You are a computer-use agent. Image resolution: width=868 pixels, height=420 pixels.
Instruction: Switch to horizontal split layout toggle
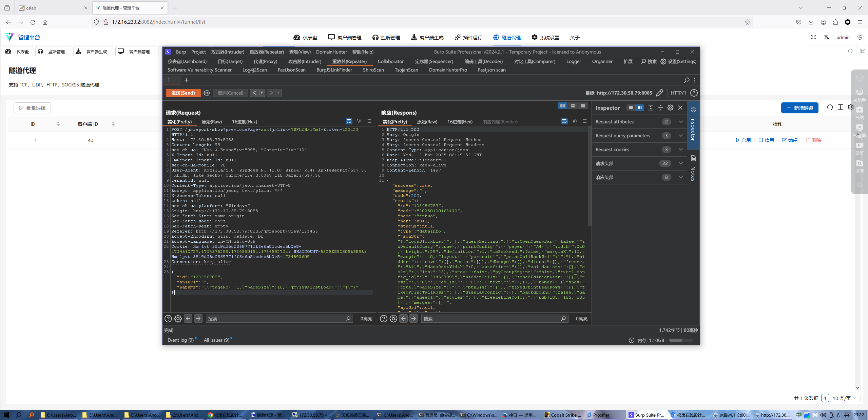coord(573,106)
